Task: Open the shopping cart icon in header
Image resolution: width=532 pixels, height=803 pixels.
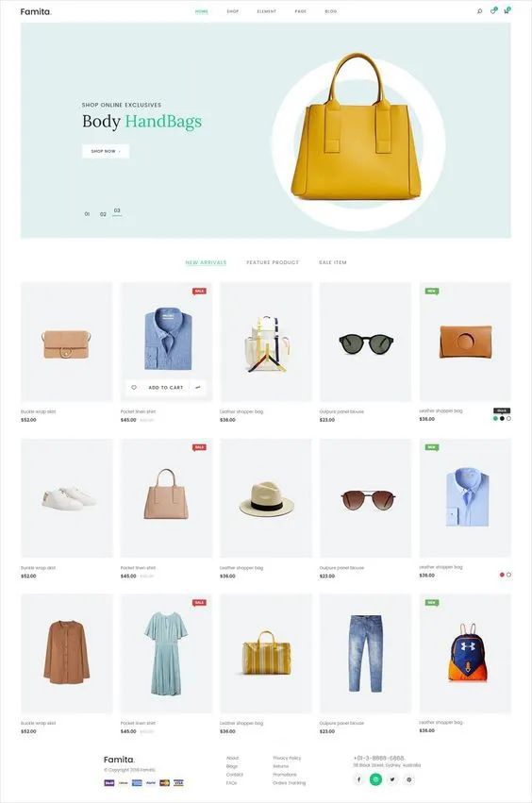Action: [x=507, y=10]
